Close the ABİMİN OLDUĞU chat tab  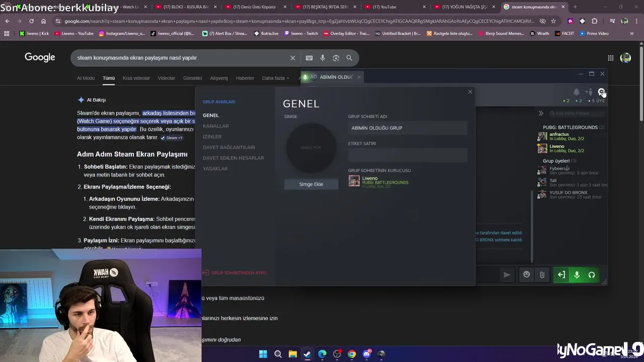coord(359,77)
